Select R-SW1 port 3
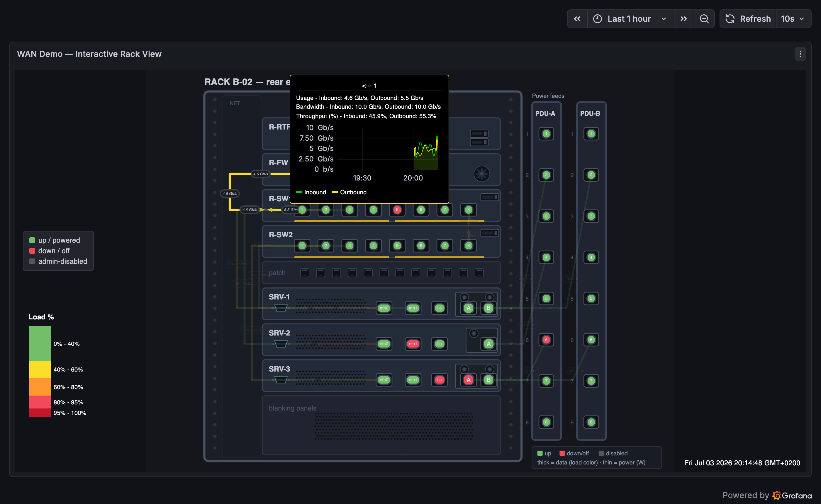 pos(350,210)
